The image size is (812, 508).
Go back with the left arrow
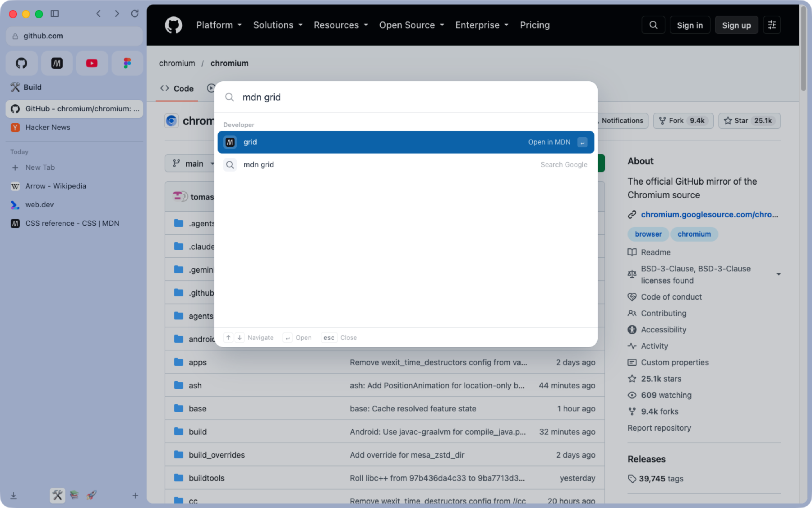[98, 14]
